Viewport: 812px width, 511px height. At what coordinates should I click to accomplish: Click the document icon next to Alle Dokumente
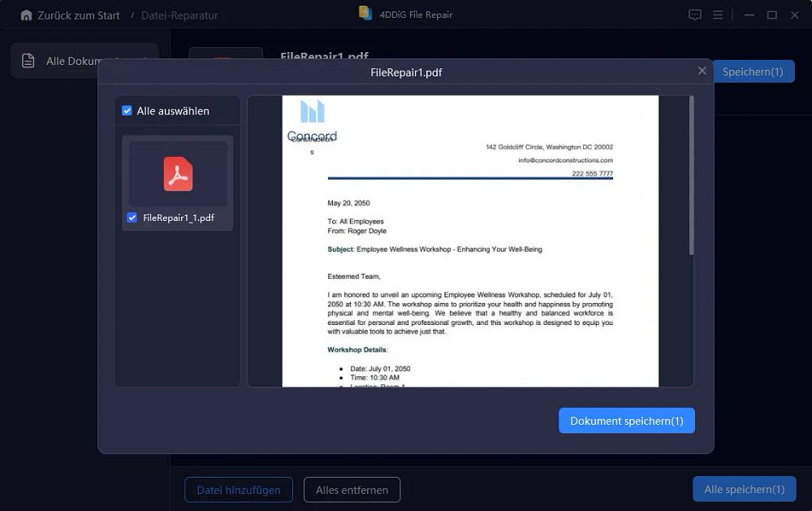point(28,61)
